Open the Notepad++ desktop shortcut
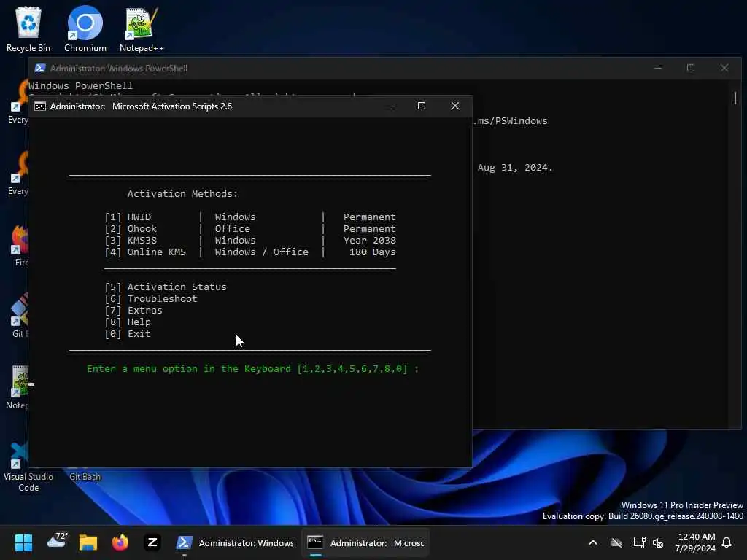 (x=142, y=29)
